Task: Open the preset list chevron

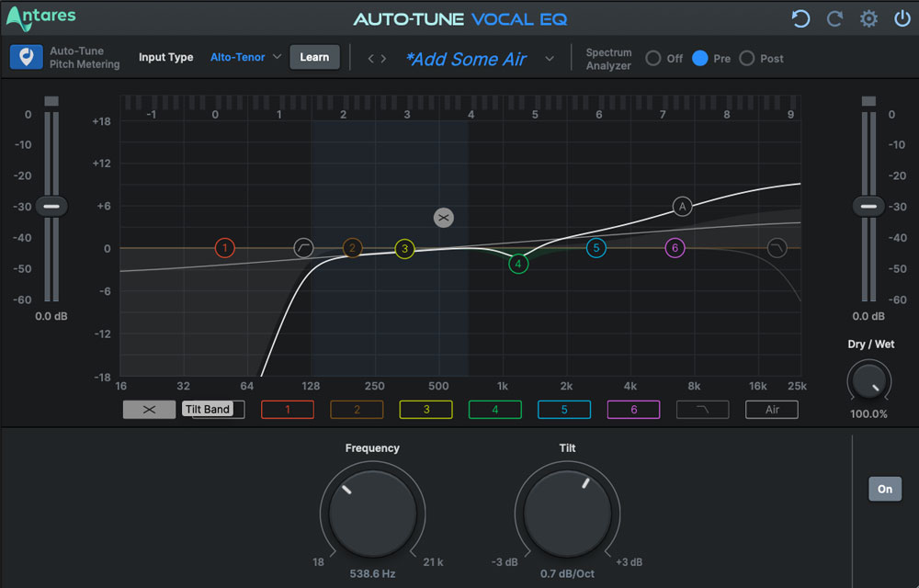Action: click(550, 59)
